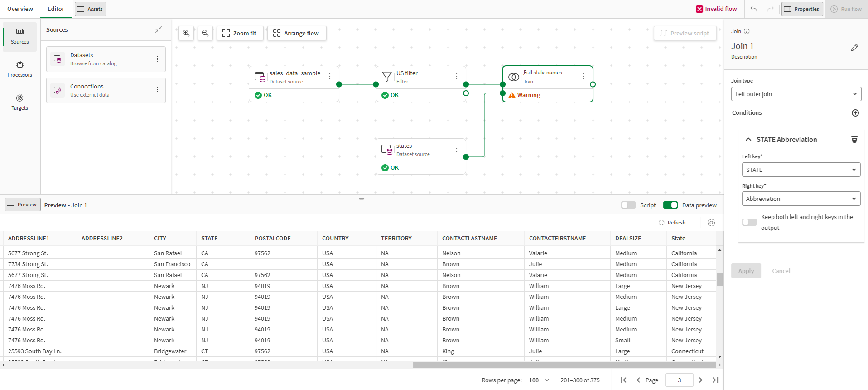
Task: Toggle the Script switch on
Action: tap(628, 205)
